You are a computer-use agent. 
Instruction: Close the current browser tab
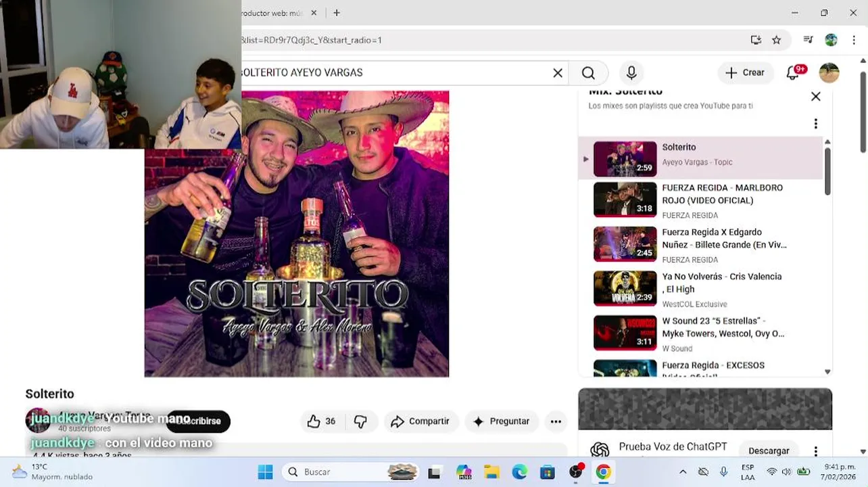point(314,13)
